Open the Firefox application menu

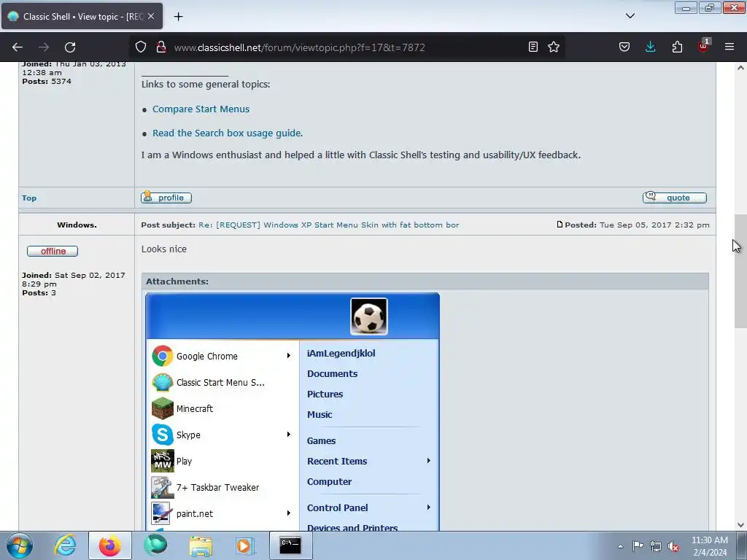coord(729,47)
